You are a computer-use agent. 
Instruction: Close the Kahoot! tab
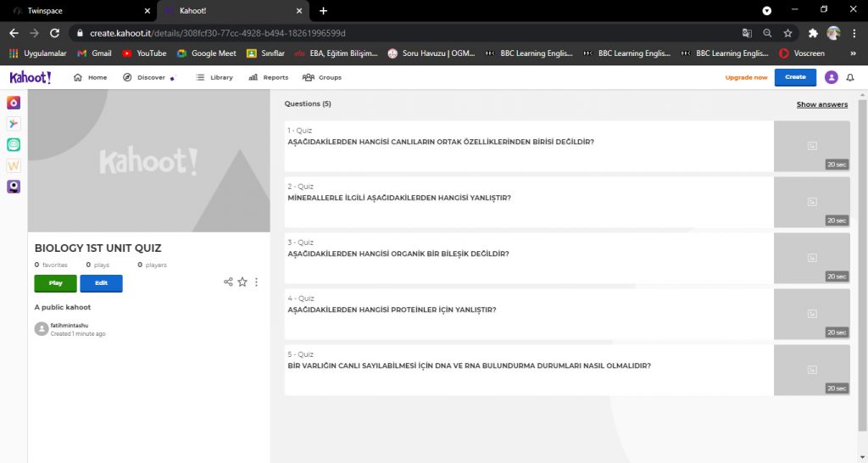299,10
